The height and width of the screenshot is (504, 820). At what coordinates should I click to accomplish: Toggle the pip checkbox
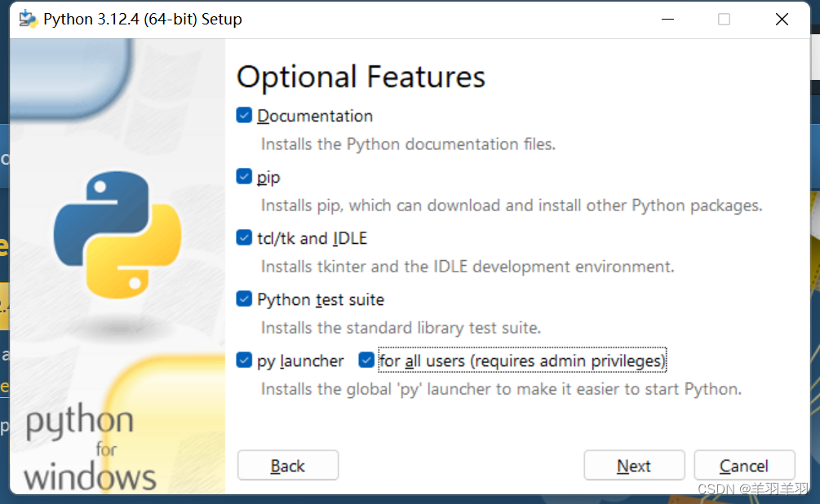tap(244, 176)
